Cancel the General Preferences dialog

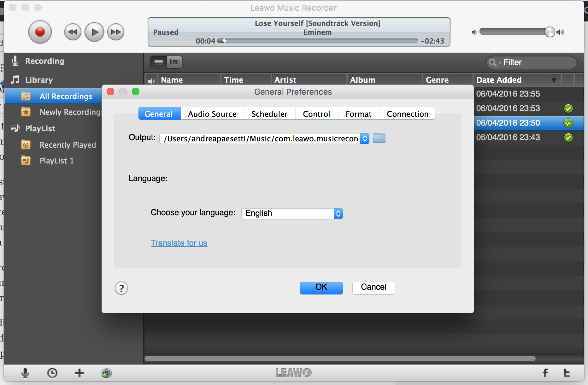pyautogui.click(x=373, y=287)
